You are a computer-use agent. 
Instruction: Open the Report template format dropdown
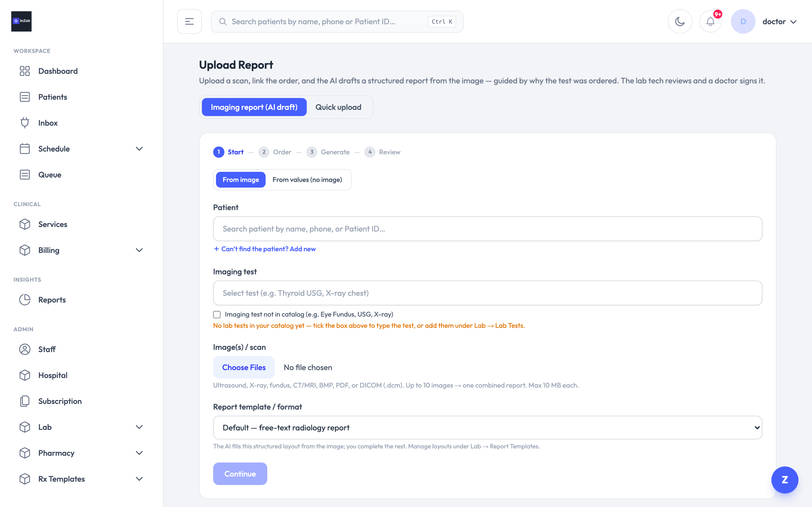pos(487,428)
